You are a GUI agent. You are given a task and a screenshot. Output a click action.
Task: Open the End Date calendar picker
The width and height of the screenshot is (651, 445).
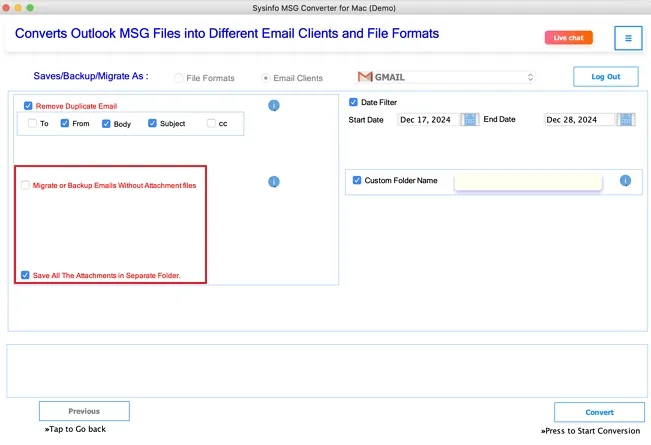[x=626, y=120]
